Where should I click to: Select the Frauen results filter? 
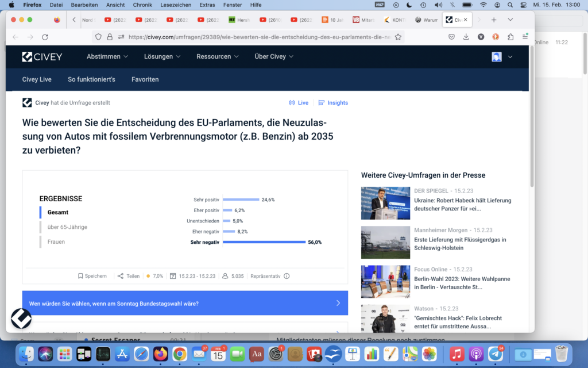[x=56, y=242]
